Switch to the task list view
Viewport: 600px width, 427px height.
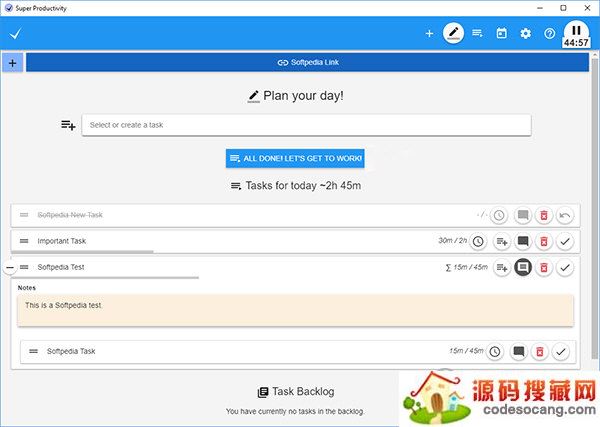click(x=477, y=33)
